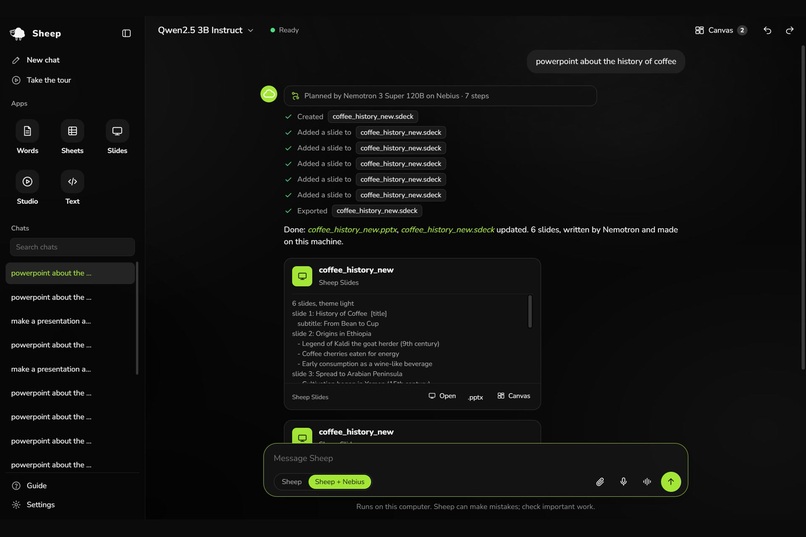Attach a file with the paperclip icon
806x537 pixels.
600,482
